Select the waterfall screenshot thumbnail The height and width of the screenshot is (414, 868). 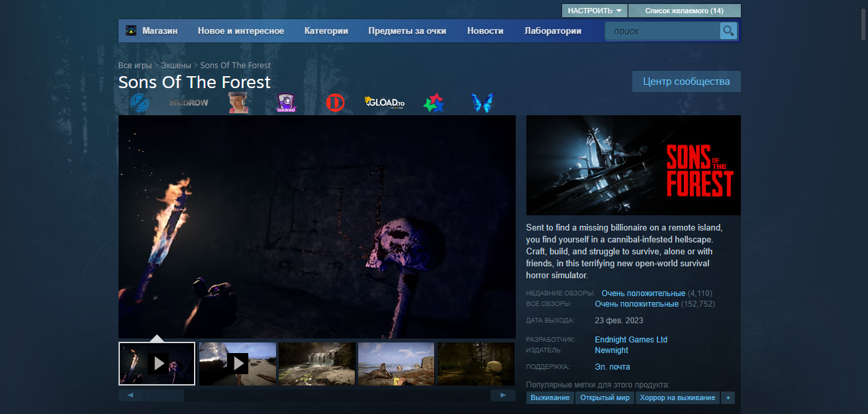click(317, 364)
